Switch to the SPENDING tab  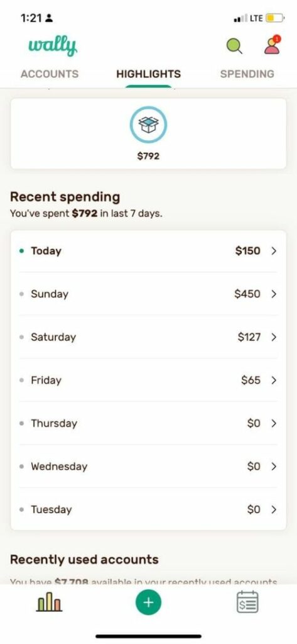point(247,74)
